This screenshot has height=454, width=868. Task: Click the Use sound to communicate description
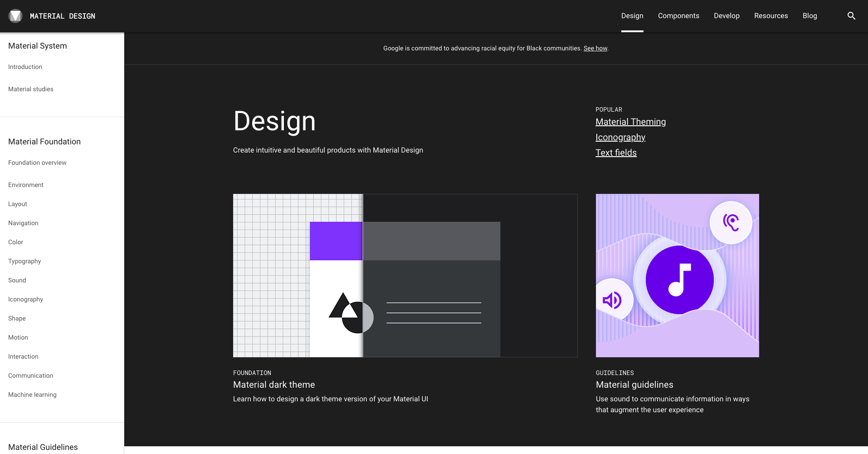point(673,404)
